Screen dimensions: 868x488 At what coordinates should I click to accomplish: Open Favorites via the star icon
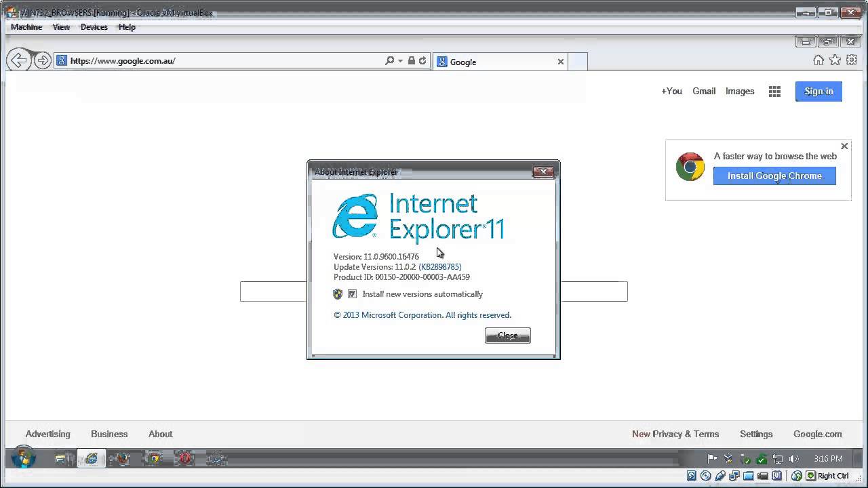835,60
